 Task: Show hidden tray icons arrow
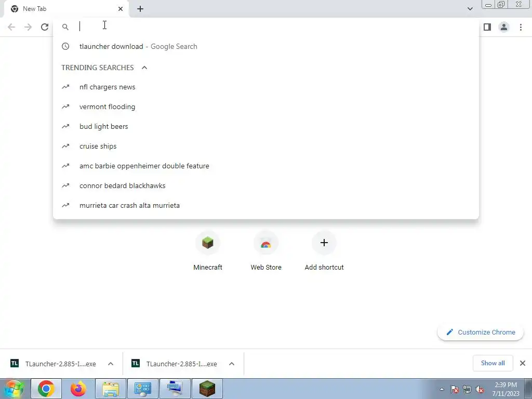442,389
